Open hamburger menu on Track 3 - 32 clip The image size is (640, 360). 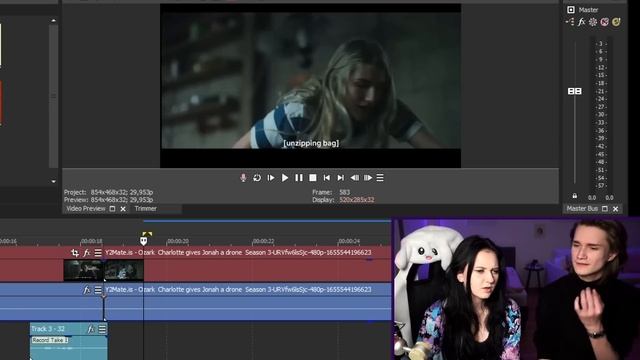tap(102, 329)
